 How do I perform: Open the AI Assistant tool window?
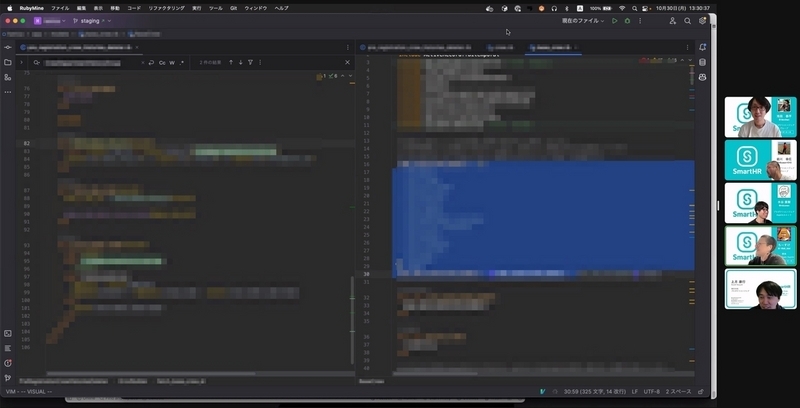tap(703, 78)
